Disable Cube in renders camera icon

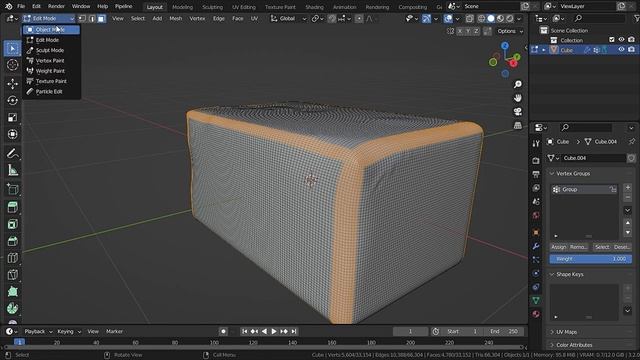coord(631,49)
